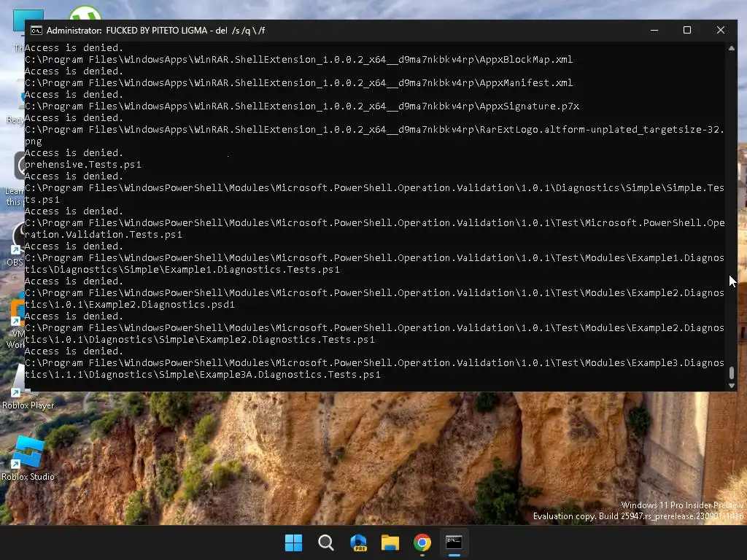Select the Command Prompt taskbar icon

coord(454,542)
